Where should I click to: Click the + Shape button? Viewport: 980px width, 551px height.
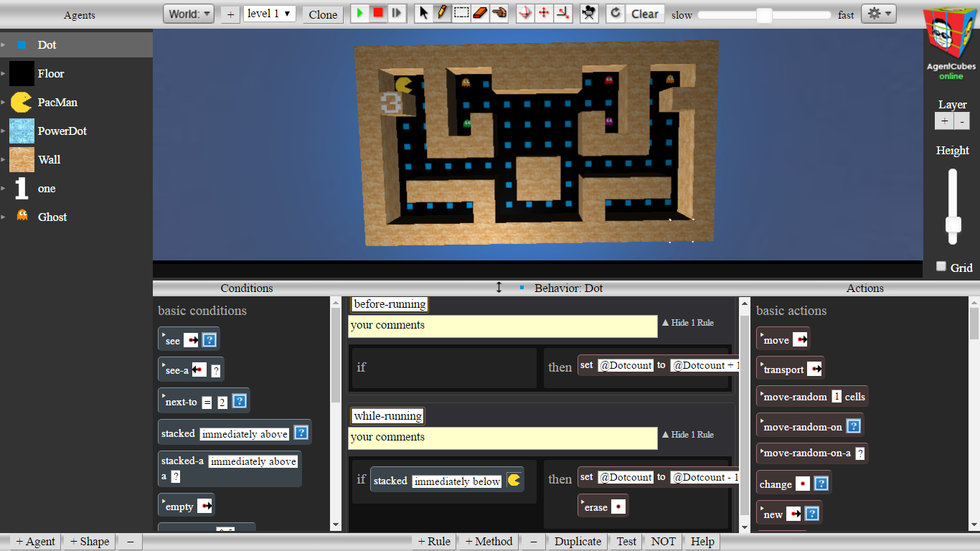tap(90, 542)
